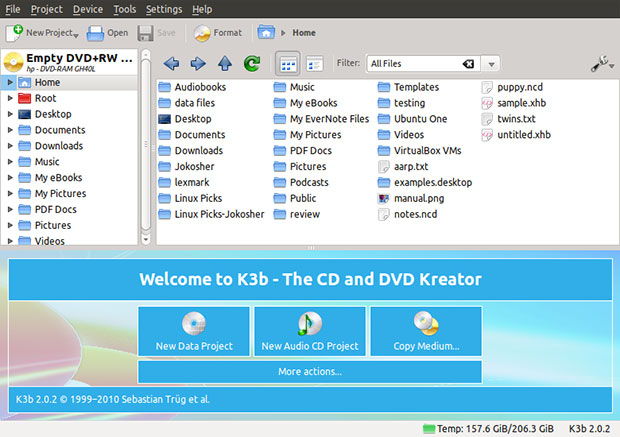Expand the Desktop tree node

tap(10, 114)
